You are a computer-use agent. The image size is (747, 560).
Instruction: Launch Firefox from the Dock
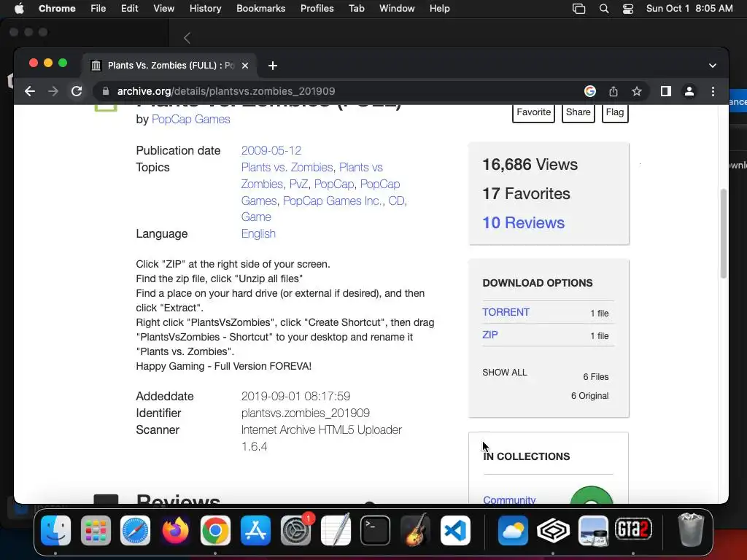175,531
